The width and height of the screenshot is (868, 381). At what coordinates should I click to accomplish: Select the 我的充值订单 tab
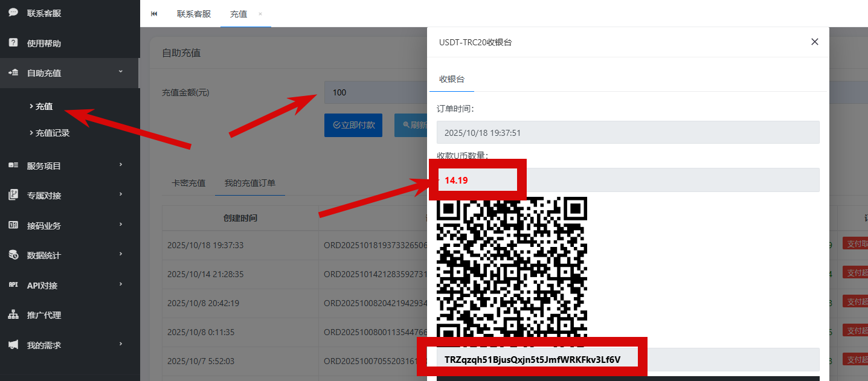pyautogui.click(x=250, y=182)
